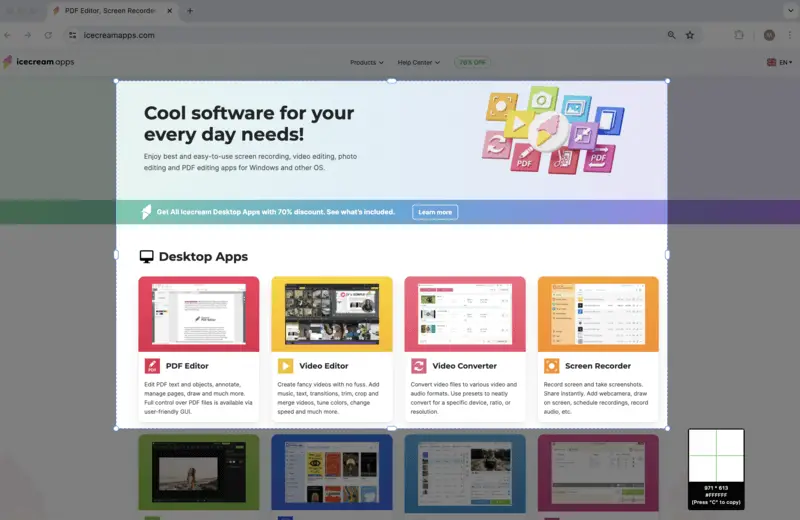Viewport: 800px width, 520px height.
Task: Expand the tab search chevron
Action: [790, 10]
